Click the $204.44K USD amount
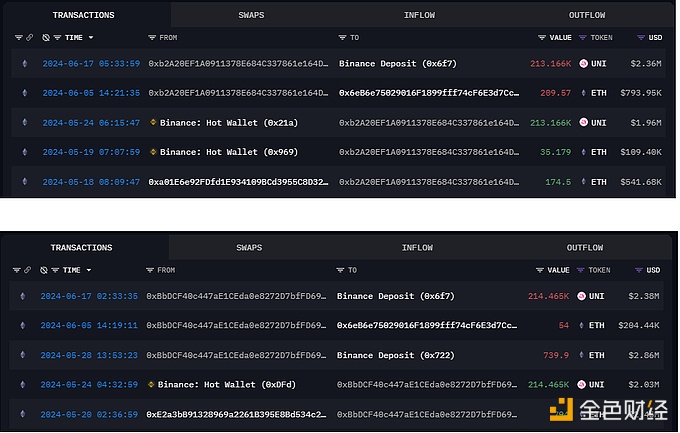Screen dimensions: 680x433 pyautogui.click(x=638, y=326)
